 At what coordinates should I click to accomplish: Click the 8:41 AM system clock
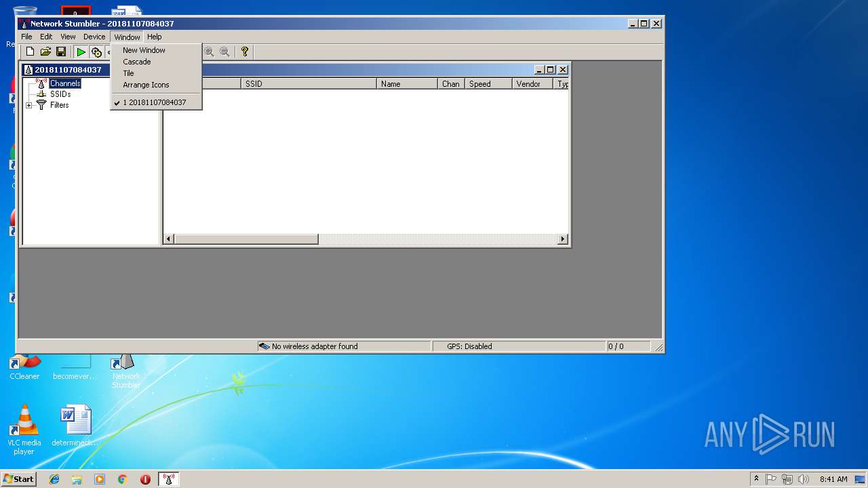[x=833, y=479]
